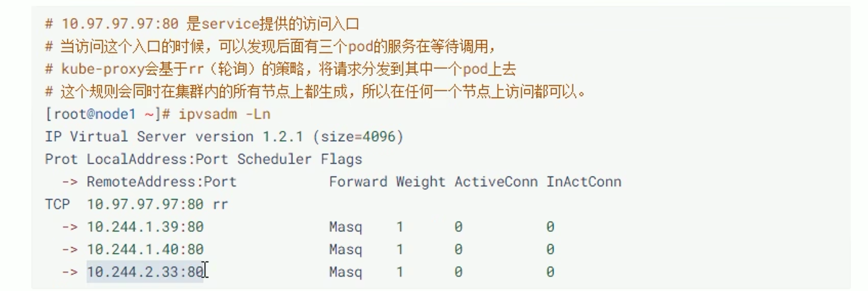Click the rr scheduler value
Viewport: 868px width, 291px height.
tap(220, 204)
